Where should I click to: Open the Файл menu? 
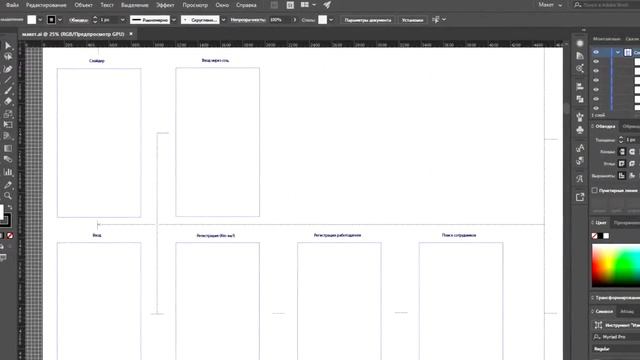[x=12, y=5]
